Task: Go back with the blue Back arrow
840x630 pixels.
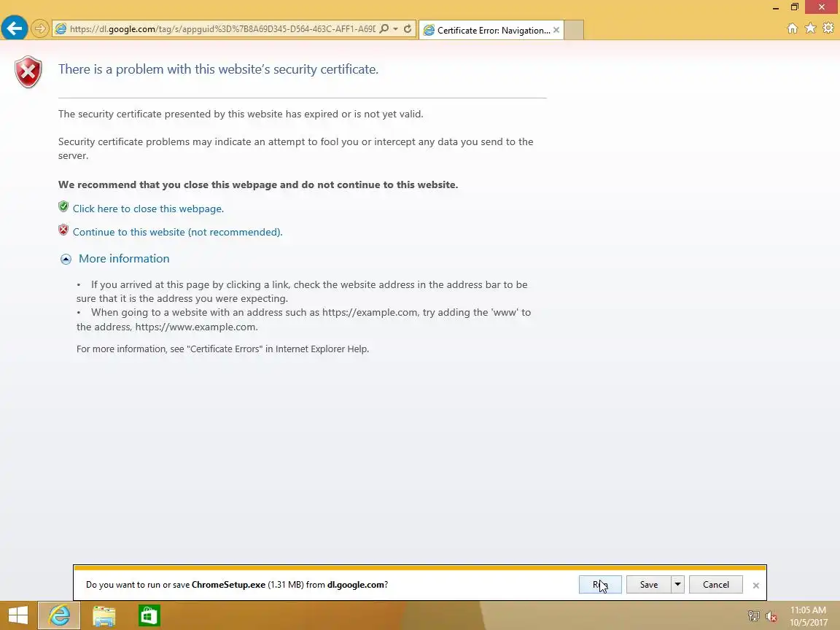Action: pos(15,28)
